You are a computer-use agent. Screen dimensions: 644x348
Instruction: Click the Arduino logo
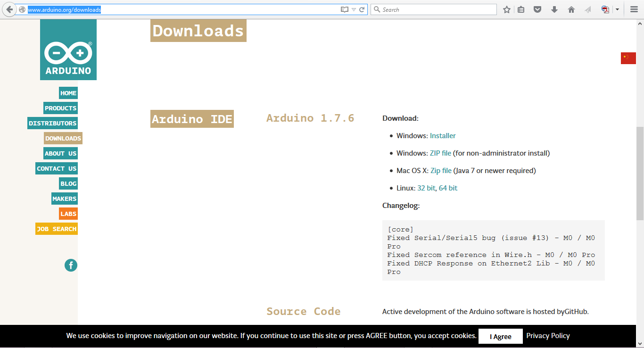68,50
